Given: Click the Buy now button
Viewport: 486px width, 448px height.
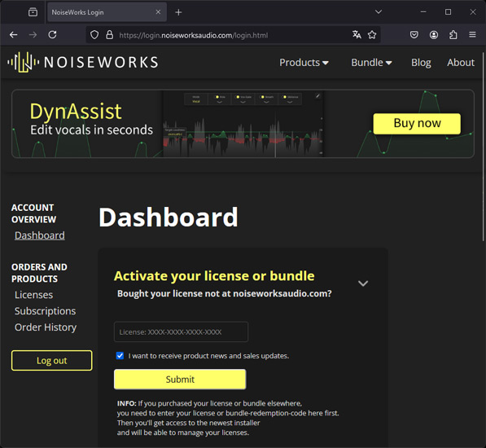Looking at the screenshot, I should click(417, 123).
